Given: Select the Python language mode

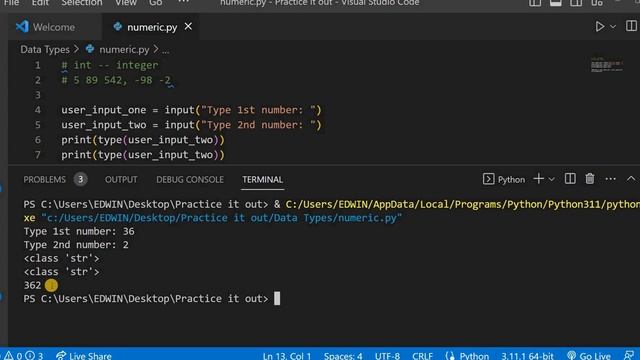Looking at the screenshot, I should pos(473,356).
